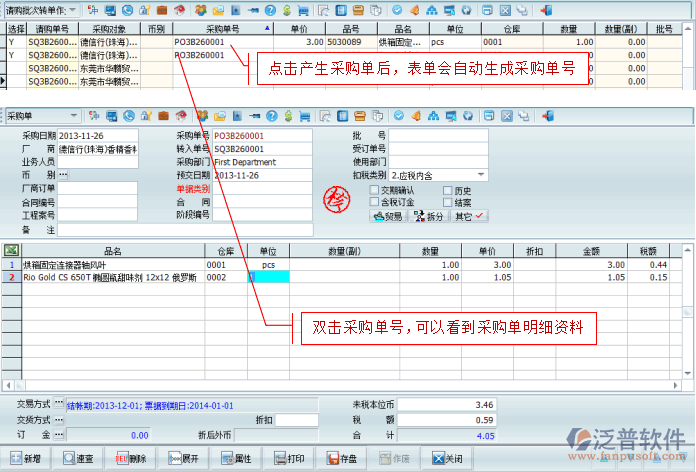Click the mail folder icon in the 采购单 toolbar
Screen dimensions: 696x472
[220, 116]
